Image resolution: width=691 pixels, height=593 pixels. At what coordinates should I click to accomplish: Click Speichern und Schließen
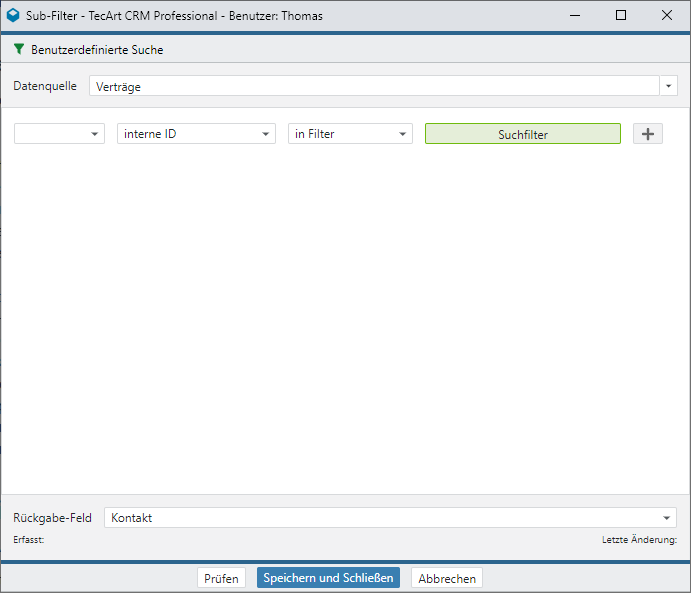point(328,578)
